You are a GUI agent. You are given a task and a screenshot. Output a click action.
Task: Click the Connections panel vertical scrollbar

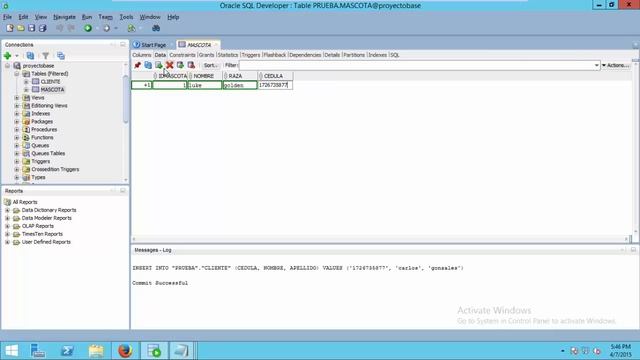tap(126, 98)
